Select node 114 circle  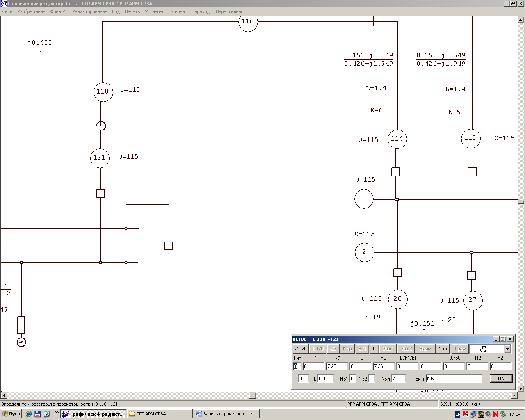(x=397, y=139)
